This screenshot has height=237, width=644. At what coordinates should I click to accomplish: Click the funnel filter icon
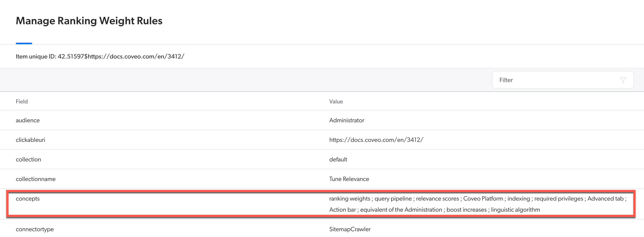[x=623, y=80]
